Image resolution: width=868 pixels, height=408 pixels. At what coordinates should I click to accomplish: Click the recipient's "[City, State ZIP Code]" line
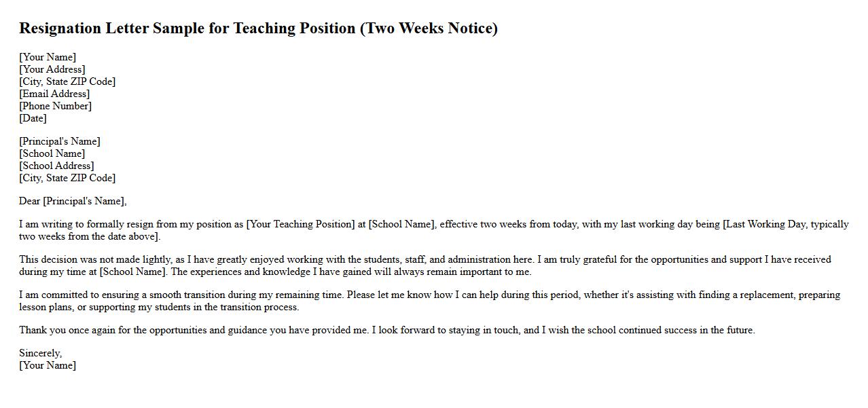pos(67,178)
